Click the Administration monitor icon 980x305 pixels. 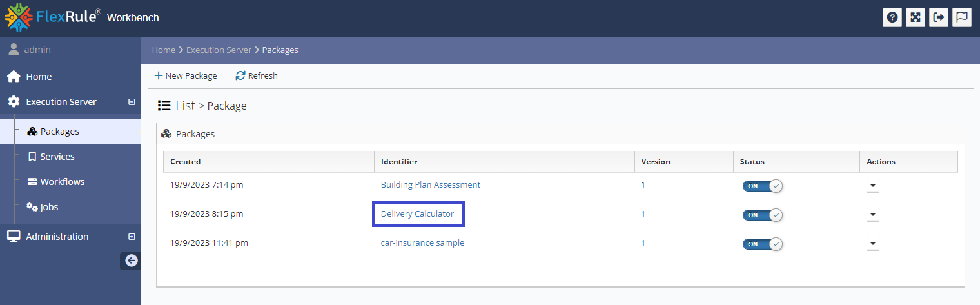click(x=14, y=237)
